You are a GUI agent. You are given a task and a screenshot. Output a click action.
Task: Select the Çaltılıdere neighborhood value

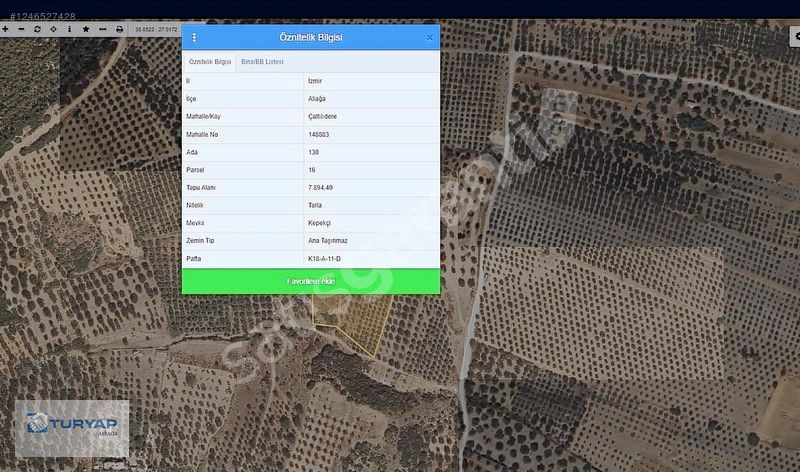322,116
